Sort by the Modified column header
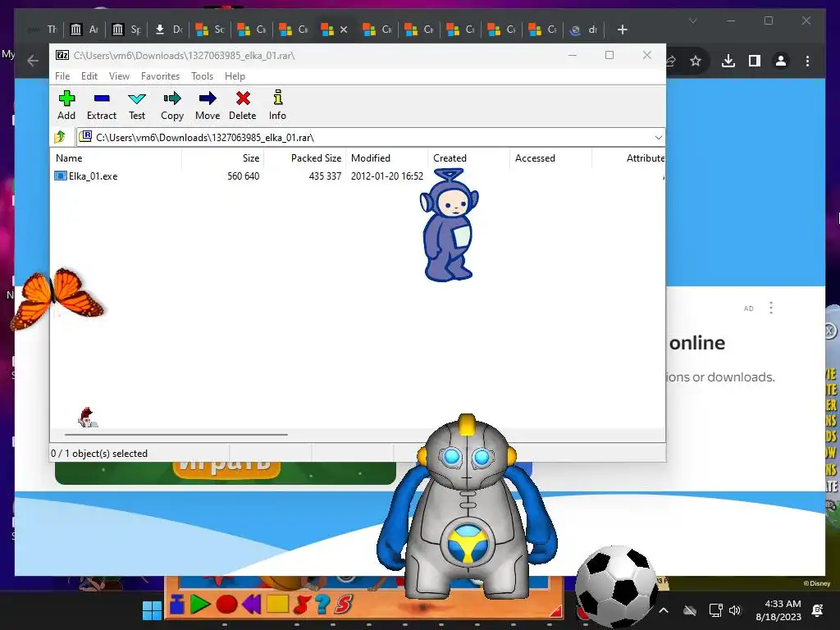The width and height of the screenshot is (840, 630). click(387, 158)
